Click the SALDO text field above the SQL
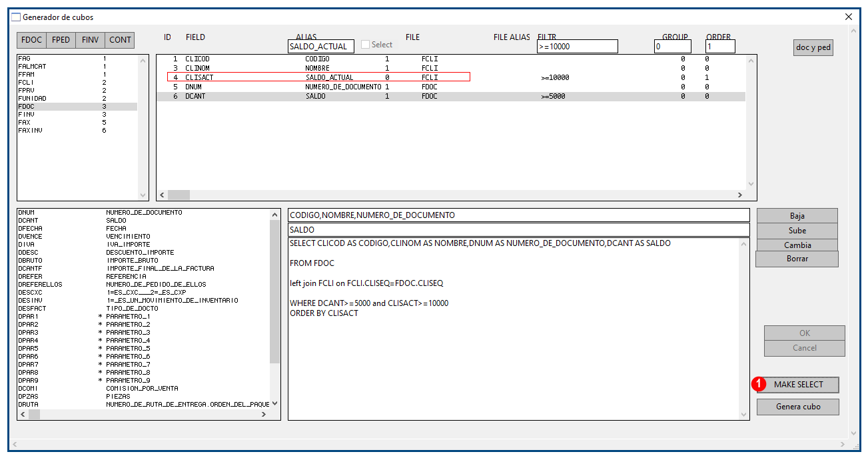 [518, 229]
